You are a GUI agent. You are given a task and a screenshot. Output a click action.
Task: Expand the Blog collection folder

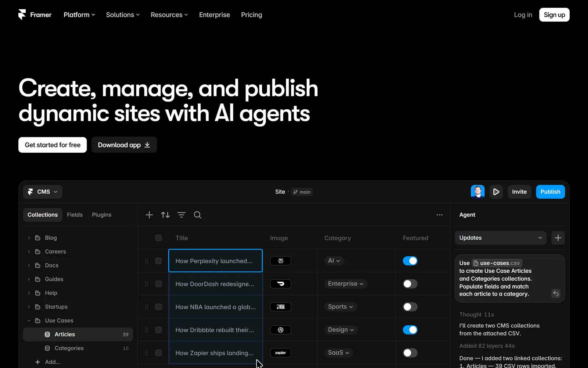coord(29,238)
